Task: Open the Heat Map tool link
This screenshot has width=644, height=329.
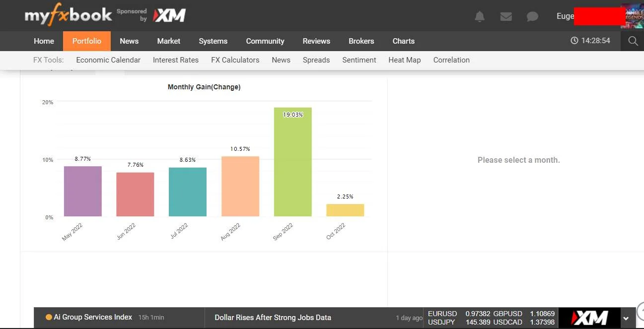Action: point(405,60)
